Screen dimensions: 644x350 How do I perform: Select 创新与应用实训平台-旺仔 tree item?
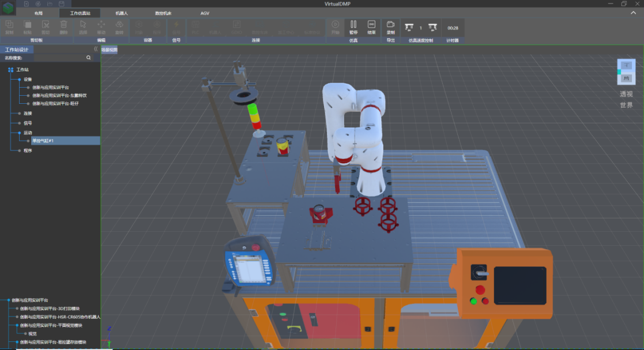click(x=55, y=104)
